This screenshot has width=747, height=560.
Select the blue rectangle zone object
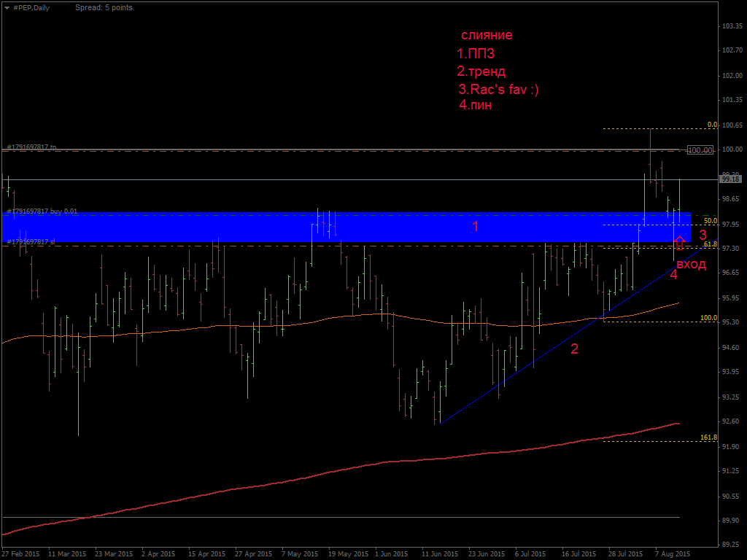(x=347, y=227)
